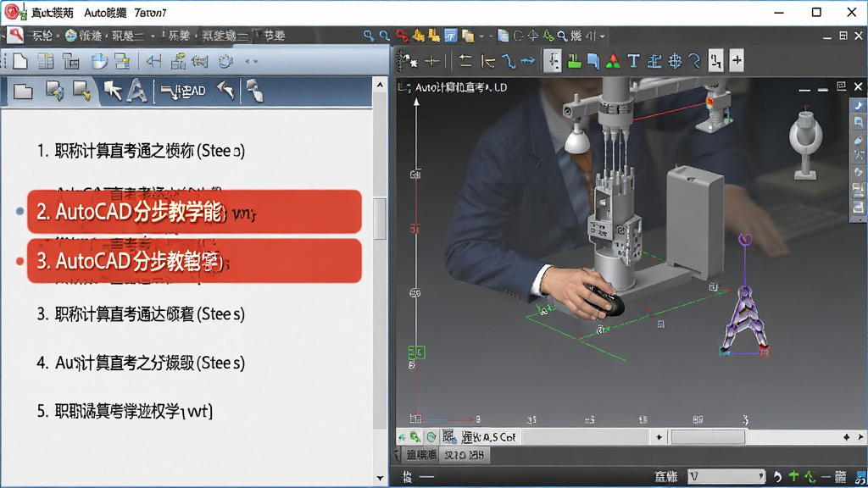Image resolution: width=868 pixels, height=488 pixels.
Task: Click the green extrude block icon
Action: (574, 61)
